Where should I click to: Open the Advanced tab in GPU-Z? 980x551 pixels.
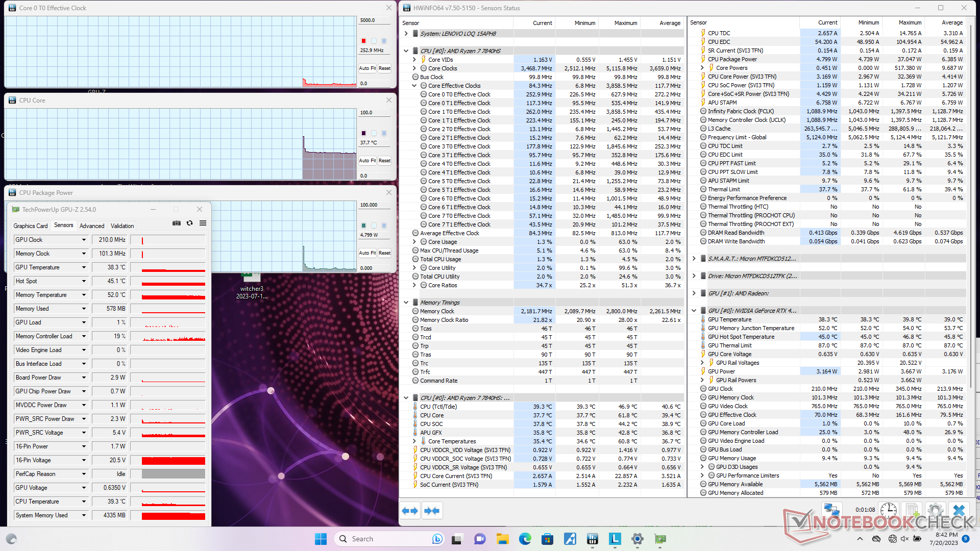coord(92,226)
